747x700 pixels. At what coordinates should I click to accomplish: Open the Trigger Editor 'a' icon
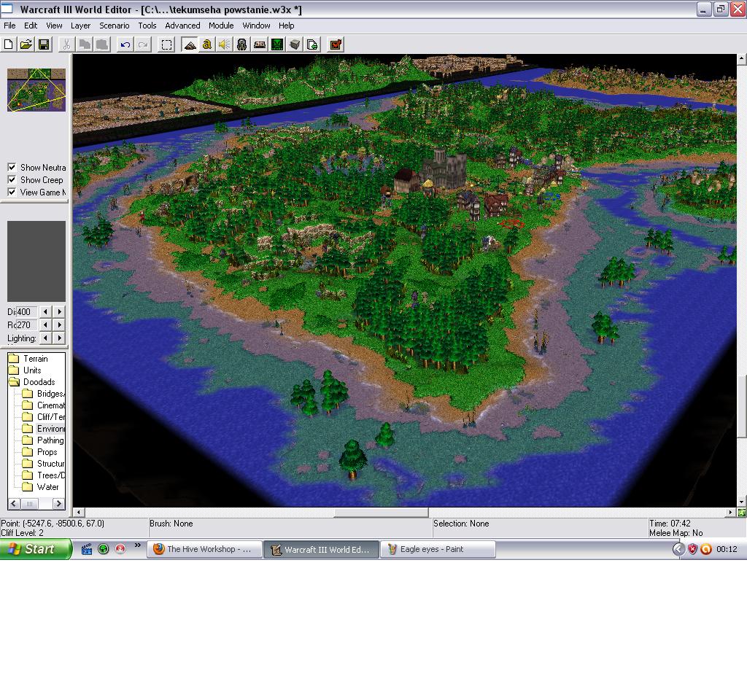coord(206,44)
